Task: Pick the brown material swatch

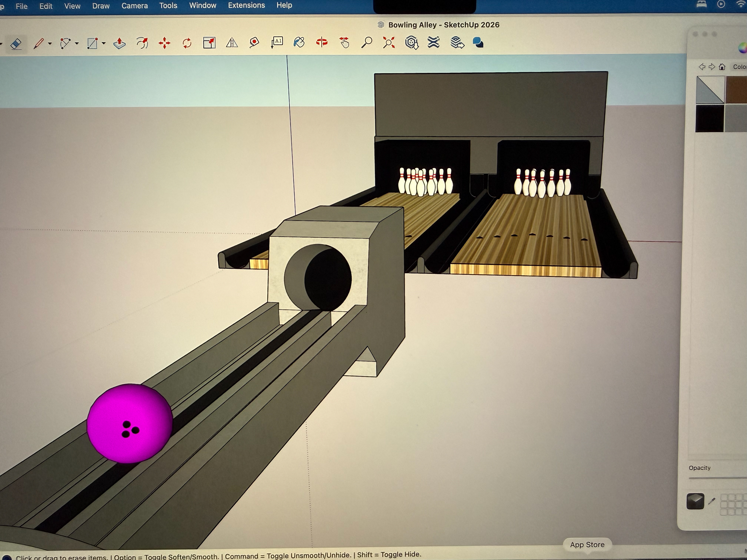Action: [x=736, y=89]
